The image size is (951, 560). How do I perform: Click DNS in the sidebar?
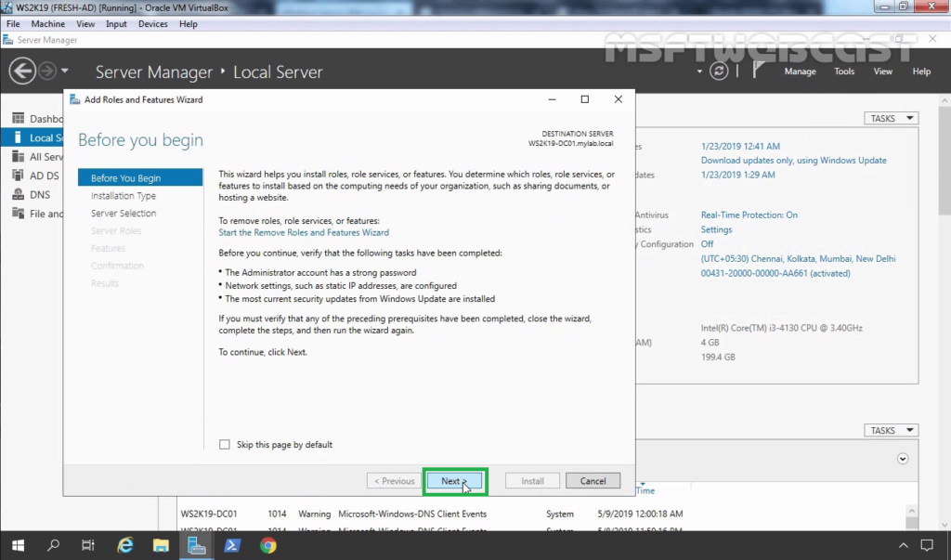[x=40, y=194]
